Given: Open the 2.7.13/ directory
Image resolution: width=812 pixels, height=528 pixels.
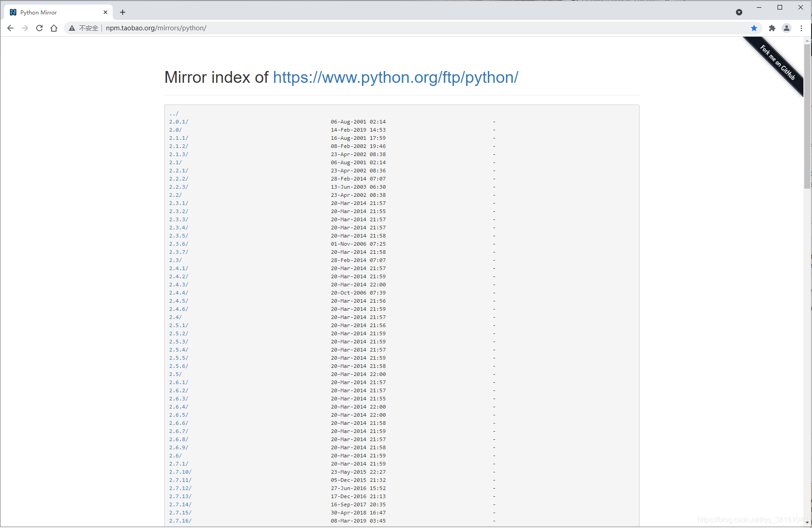Looking at the screenshot, I should pyautogui.click(x=181, y=496).
